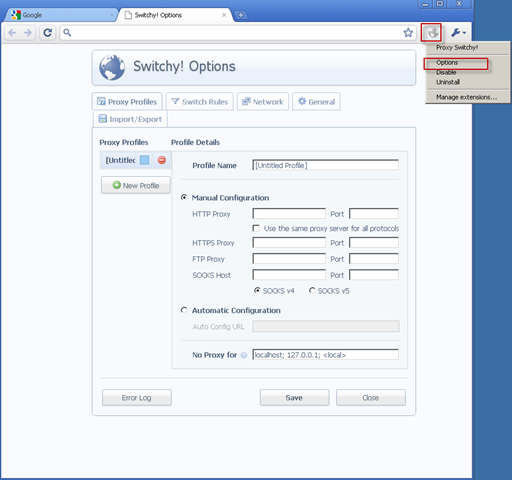Open the Switch Rules tab
512x480 pixels.
pos(200,102)
